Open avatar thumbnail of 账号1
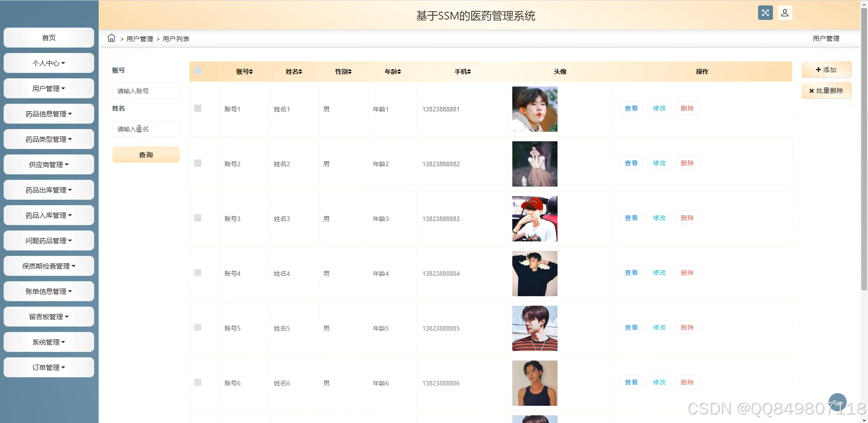The height and width of the screenshot is (423, 868). pos(535,109)
